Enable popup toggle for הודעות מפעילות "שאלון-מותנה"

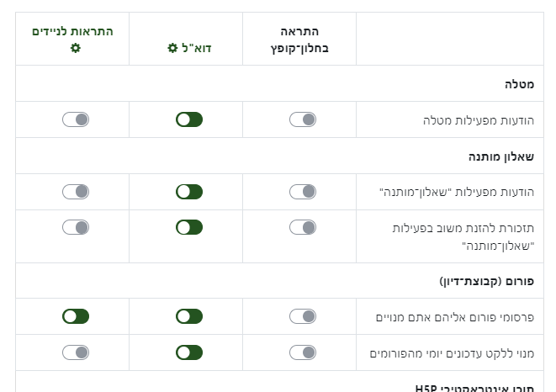pos(303,192)
